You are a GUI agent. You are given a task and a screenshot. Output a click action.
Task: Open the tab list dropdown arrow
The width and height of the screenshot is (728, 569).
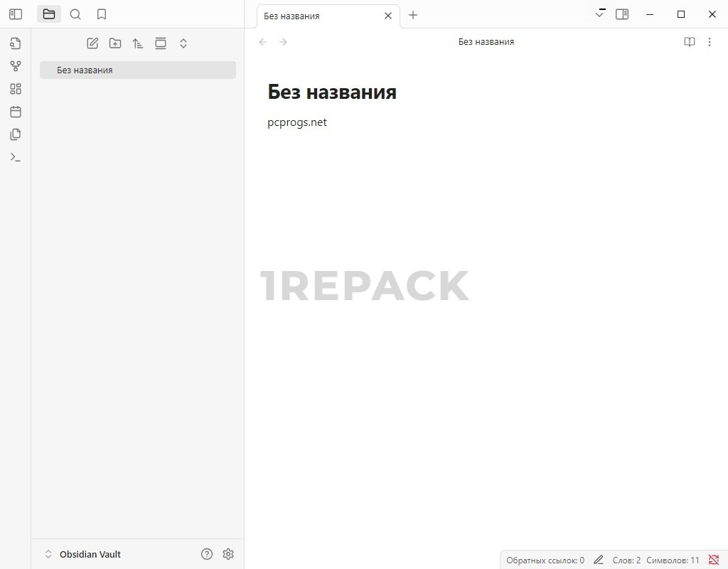pyautogui.click(x=600, y=15)
